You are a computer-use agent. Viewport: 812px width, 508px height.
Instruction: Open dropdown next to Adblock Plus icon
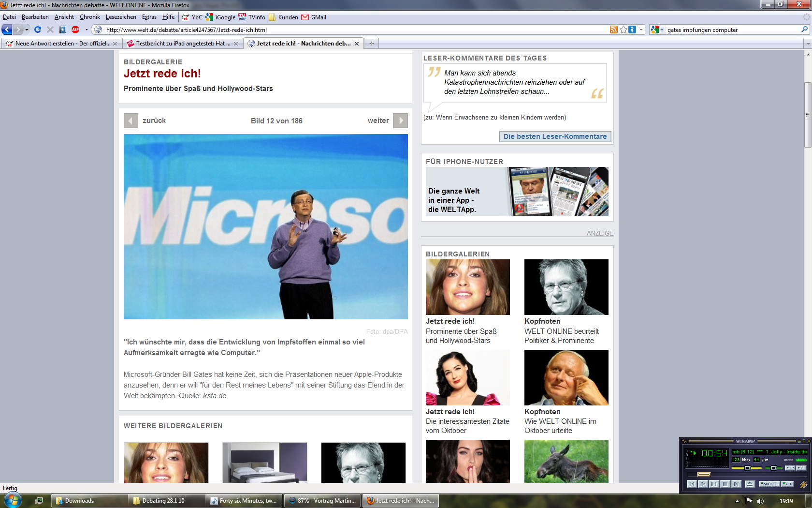[x=87, y=30]
